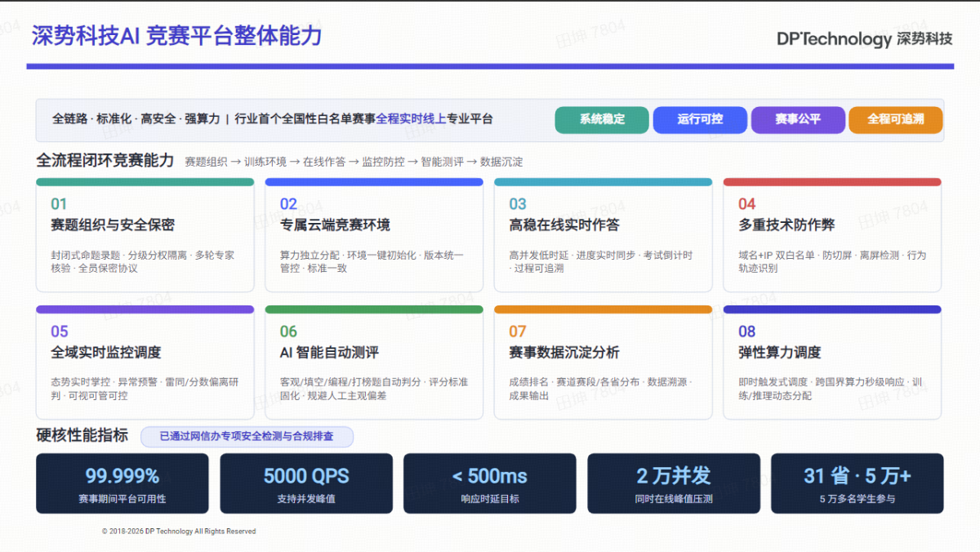Open the 多重技术防作弊 card title

[786, 225]
